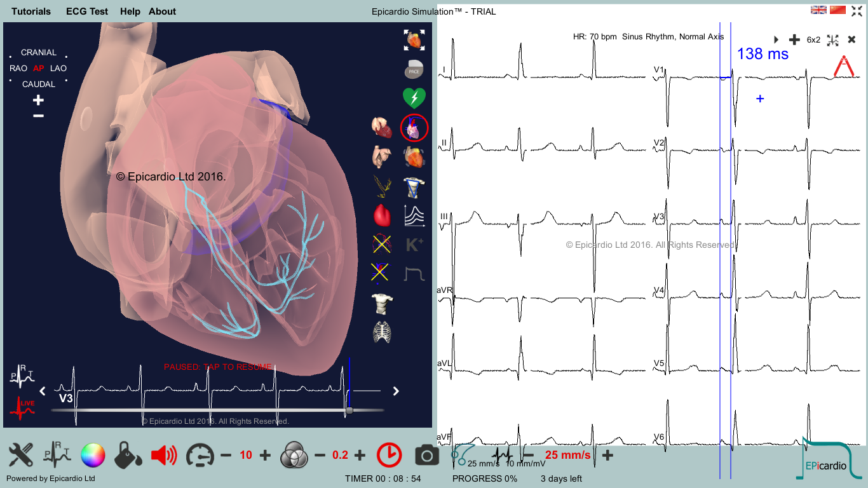Decrease the transparency value 0.2

pos(320,455)
